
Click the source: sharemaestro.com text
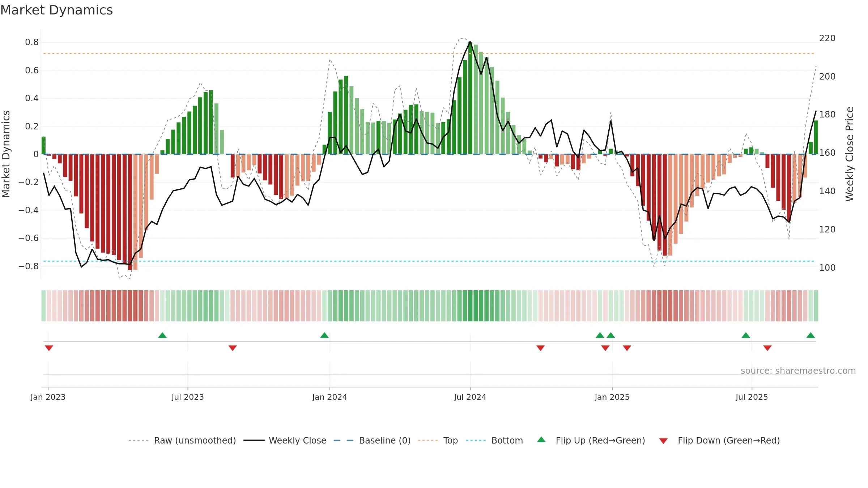pos(798,371)
